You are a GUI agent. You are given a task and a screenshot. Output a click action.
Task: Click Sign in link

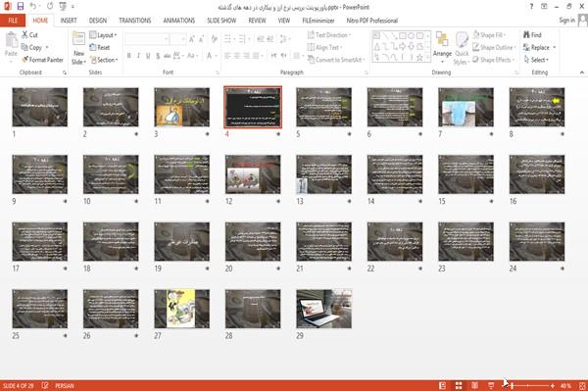click(566, 20)
